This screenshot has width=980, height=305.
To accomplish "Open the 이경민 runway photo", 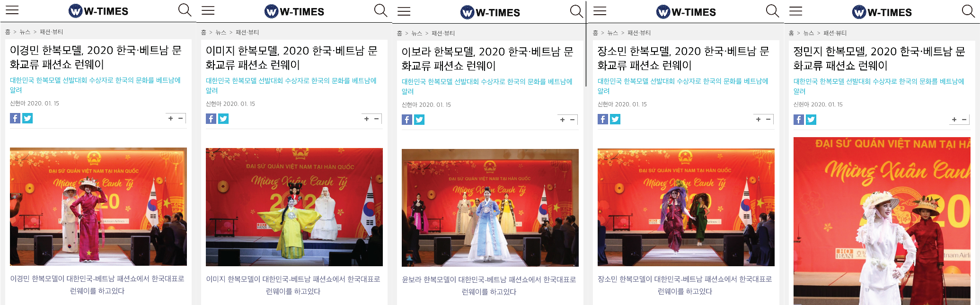I will tap(98, 207).
